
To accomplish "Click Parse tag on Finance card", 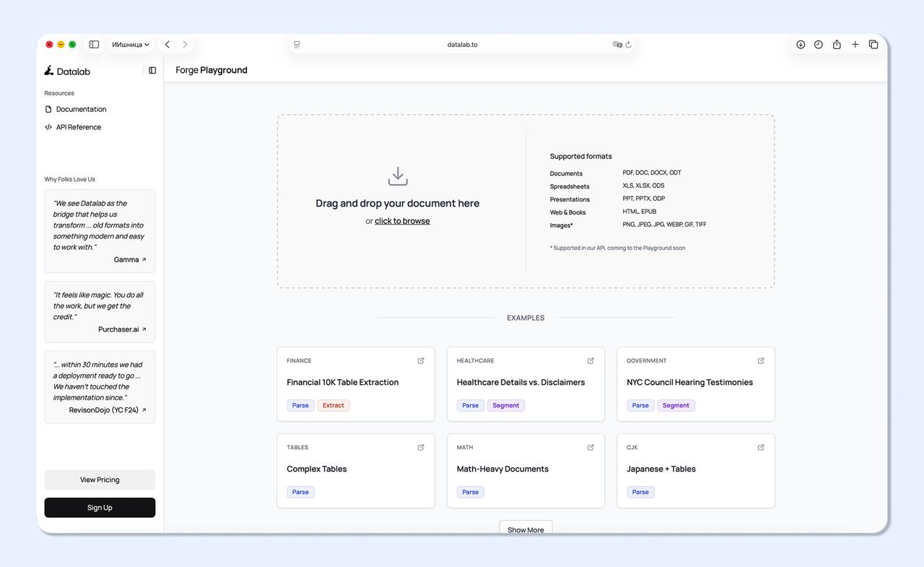I will [x=300, y=405].
